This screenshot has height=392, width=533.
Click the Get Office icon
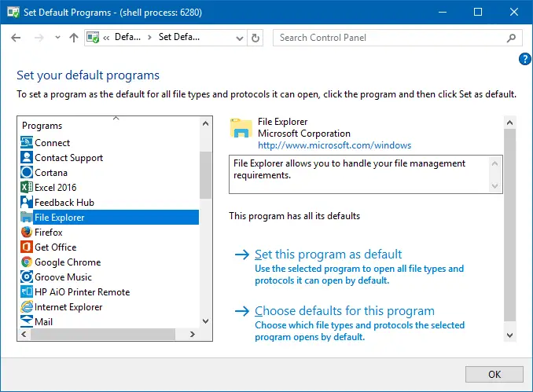(x=27, y=247)
